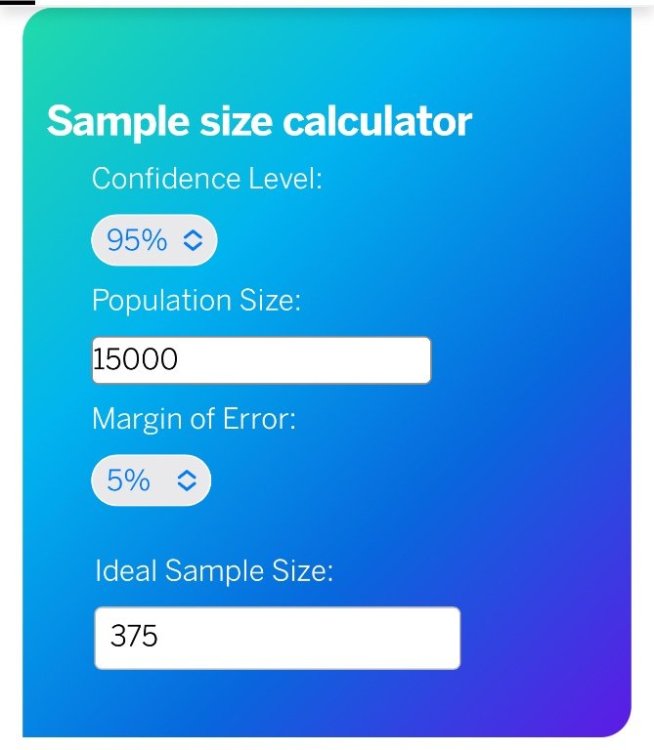Click the Population Size label
Image resolution: width=654 pixels, height=750 pixels.
[196, 300]
